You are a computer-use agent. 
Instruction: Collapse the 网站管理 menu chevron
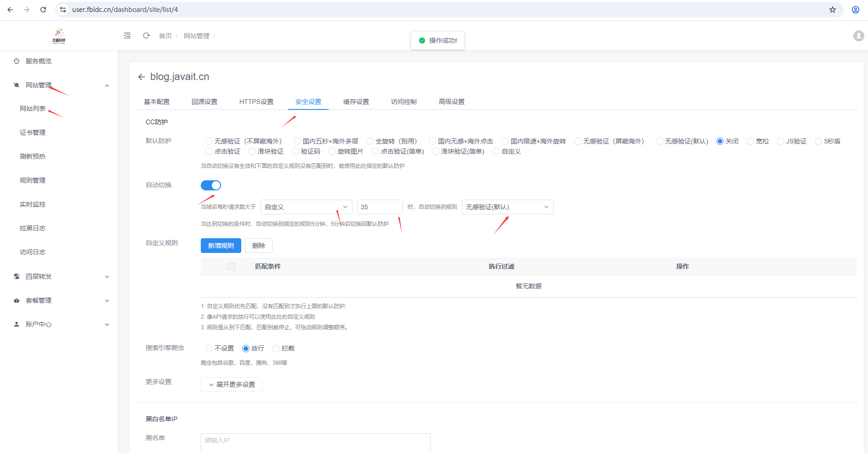pos(107,86)
